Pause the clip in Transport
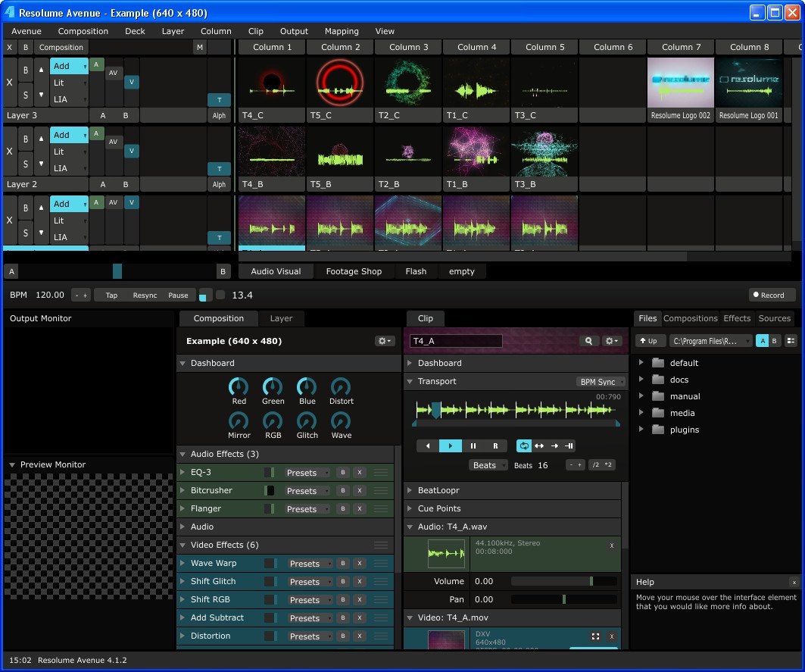Image resolution: width=805 pixels, height=672 pixels. point(473,446)
